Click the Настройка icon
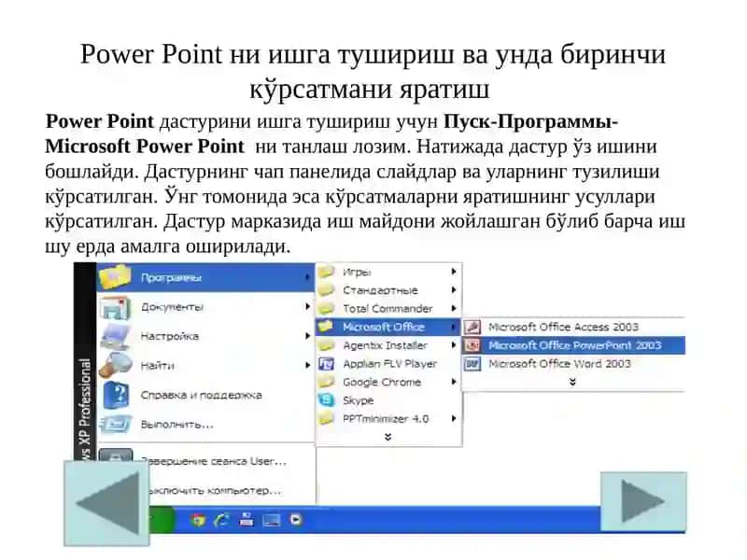 (x=115, y=336)
